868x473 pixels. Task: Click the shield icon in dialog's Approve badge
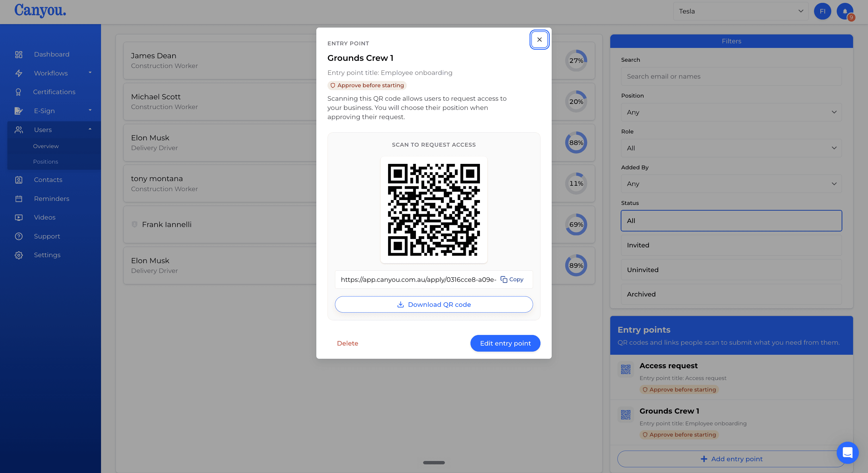(333, 86)
